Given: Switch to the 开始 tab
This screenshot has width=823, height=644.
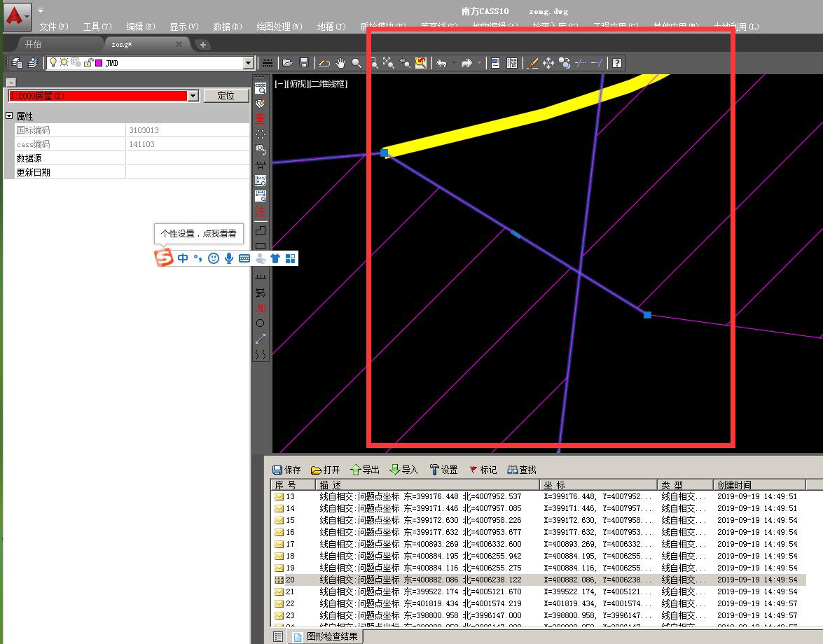Looking at the screenshot, I should tap(34, 44).
